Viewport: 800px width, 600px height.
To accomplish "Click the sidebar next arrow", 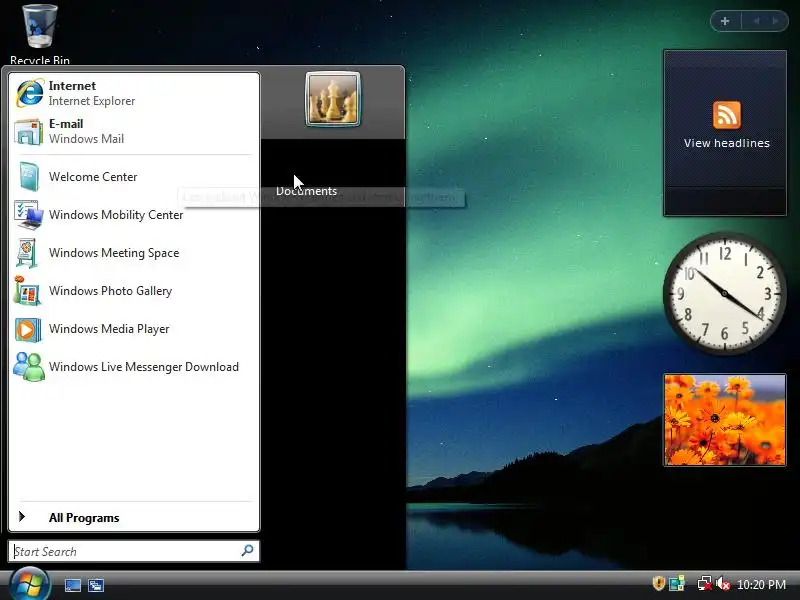I will point(776,21).
